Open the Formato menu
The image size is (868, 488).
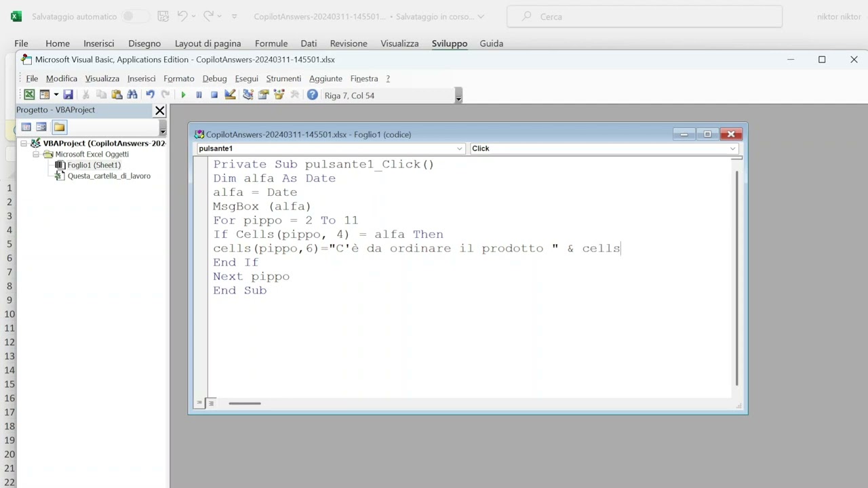click(179, 79)
